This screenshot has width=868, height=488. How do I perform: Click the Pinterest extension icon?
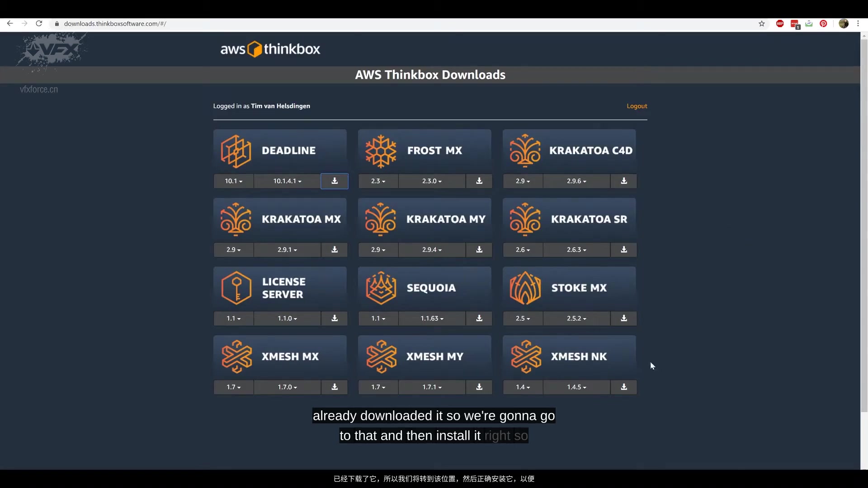(x=823, y=24)
